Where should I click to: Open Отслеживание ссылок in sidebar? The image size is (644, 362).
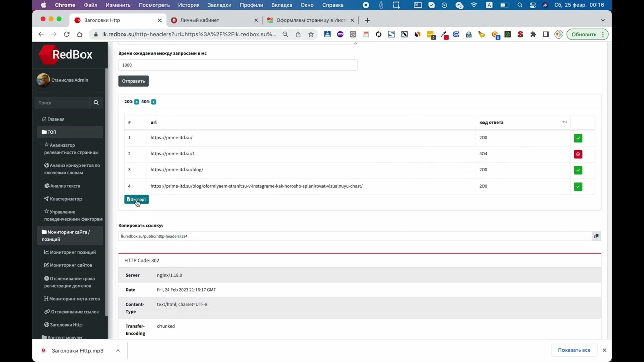click(71, 312)
